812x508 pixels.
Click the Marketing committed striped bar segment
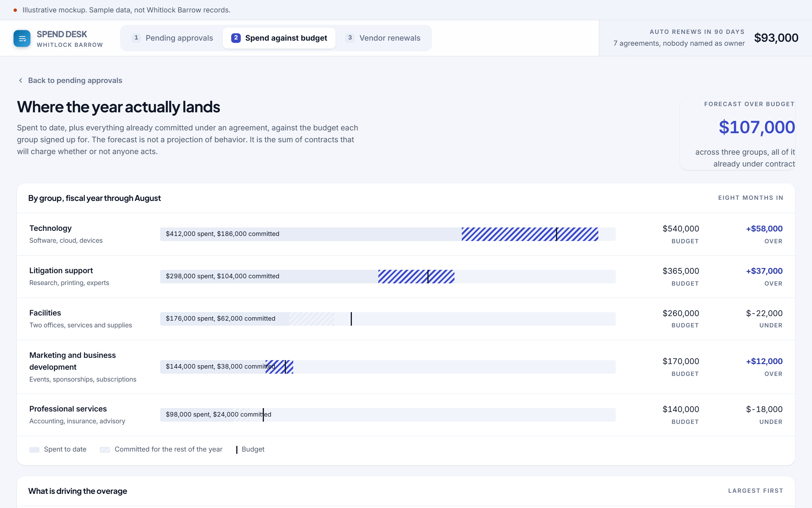pos(279,367)
